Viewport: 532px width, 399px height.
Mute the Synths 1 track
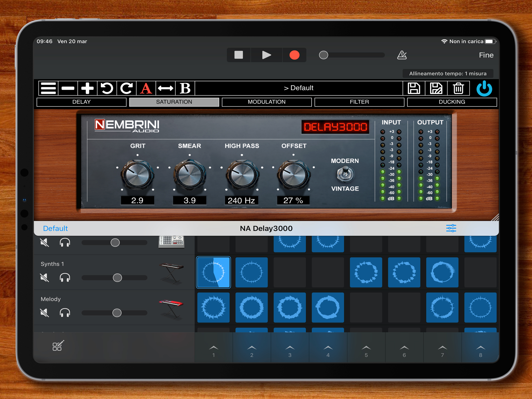(x=44, y=278)
